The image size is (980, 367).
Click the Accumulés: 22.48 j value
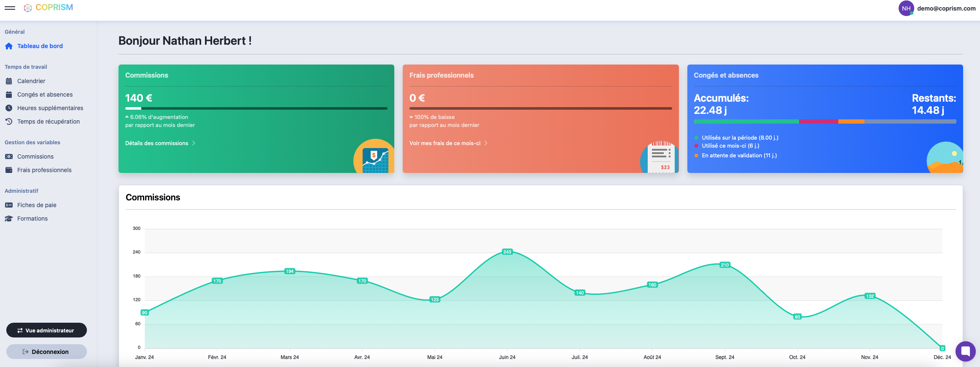pos(721,104)
